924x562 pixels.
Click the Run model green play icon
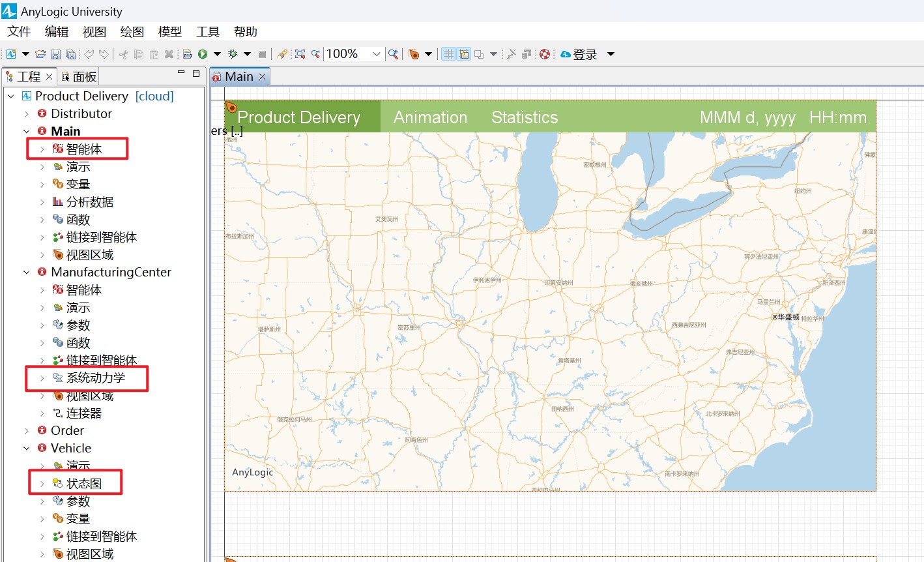click(203, 54)
